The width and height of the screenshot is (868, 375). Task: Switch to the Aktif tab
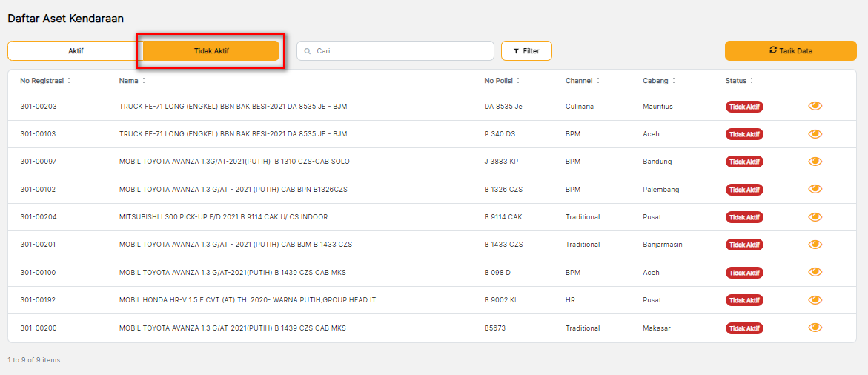coord(76,51)
